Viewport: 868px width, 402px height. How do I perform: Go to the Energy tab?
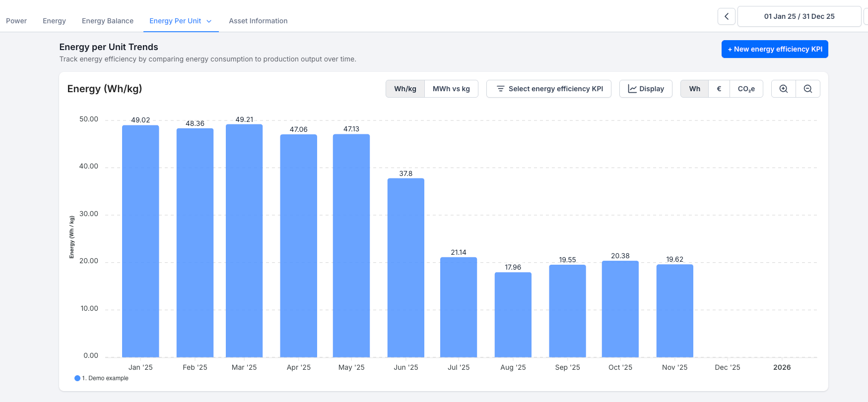pyautogui.click(x=54, y=21)
